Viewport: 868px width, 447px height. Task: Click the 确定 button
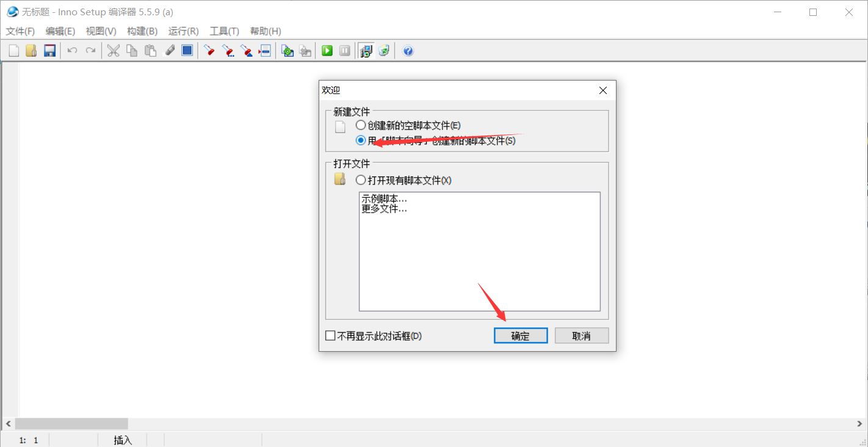[521, 336]
